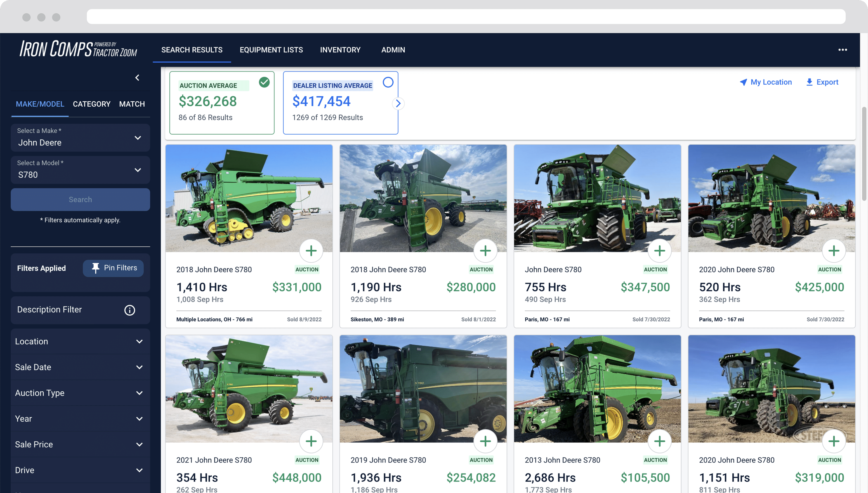868x493 pixels.
Task: Expand the Year filter
Action: click(x=80, y=419)
